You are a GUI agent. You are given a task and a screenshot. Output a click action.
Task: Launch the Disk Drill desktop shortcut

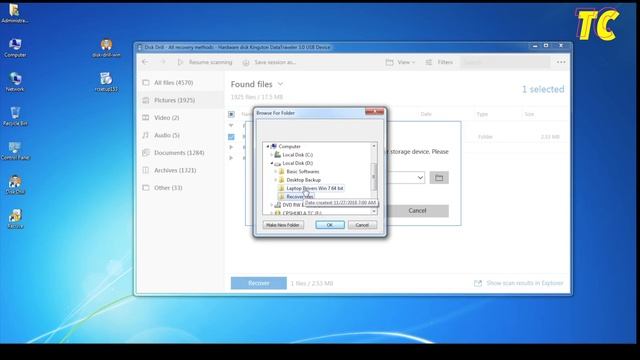pyautogui.click(x=15, y=184)
